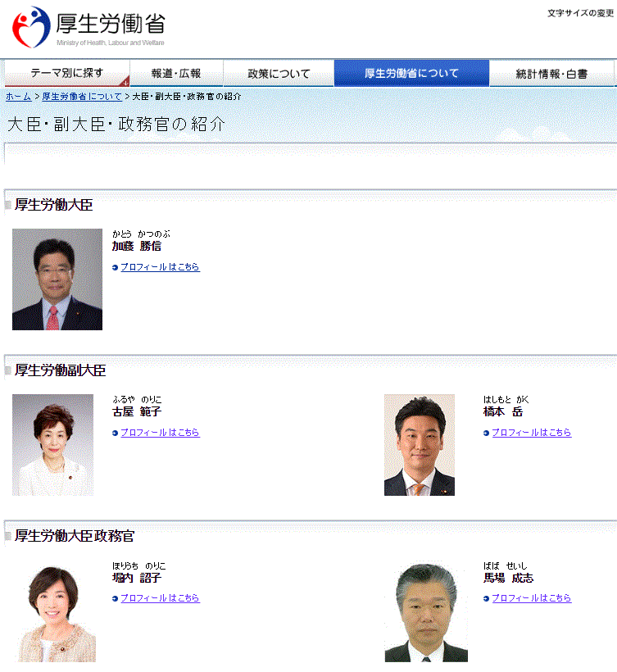The height and width of the screenshot is (672, 617).
Task: Open profile link for 加藤 勝信
Action: [x=160, y=267]
